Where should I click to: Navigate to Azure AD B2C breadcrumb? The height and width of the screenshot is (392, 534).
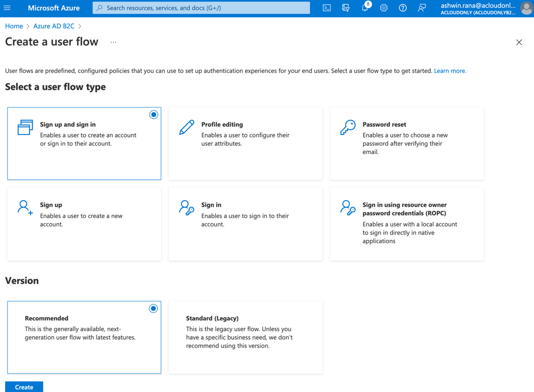tap(54, 26)
